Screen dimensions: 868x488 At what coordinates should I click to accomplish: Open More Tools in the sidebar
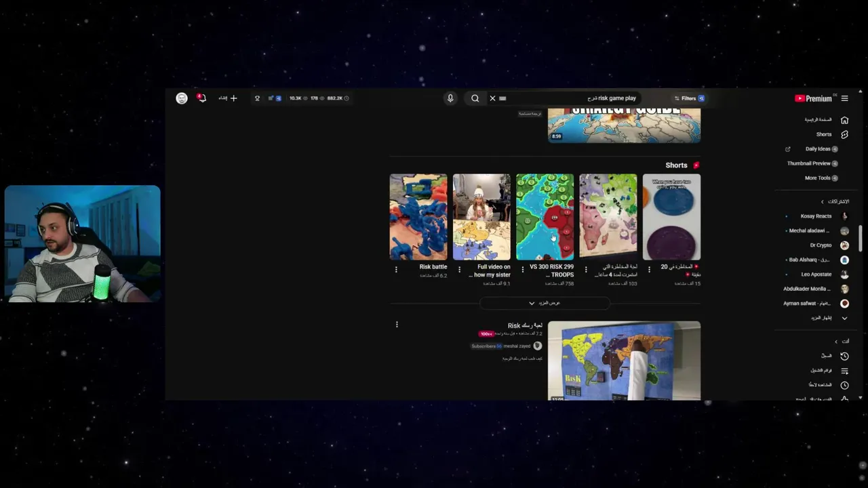click(817, 178)
